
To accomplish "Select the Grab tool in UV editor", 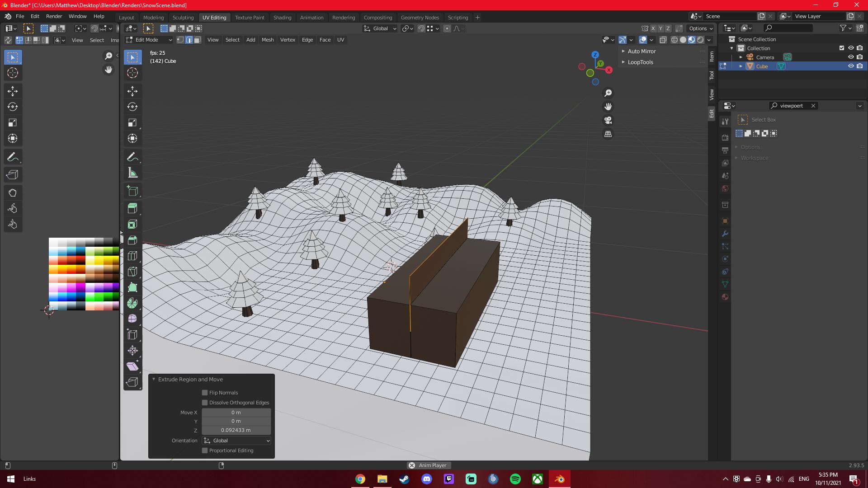I will point(13,193).
